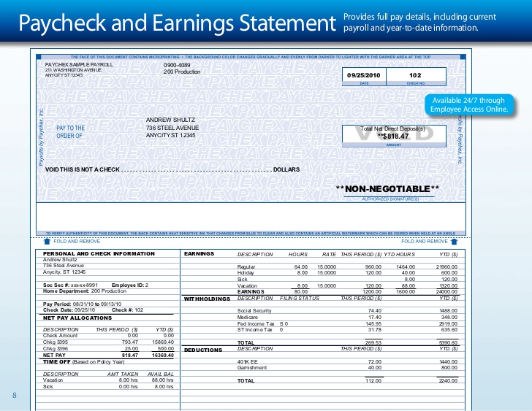
Task: Select 'VOID THIS IS NOT A CHECK' line
Action: [83, 169]
